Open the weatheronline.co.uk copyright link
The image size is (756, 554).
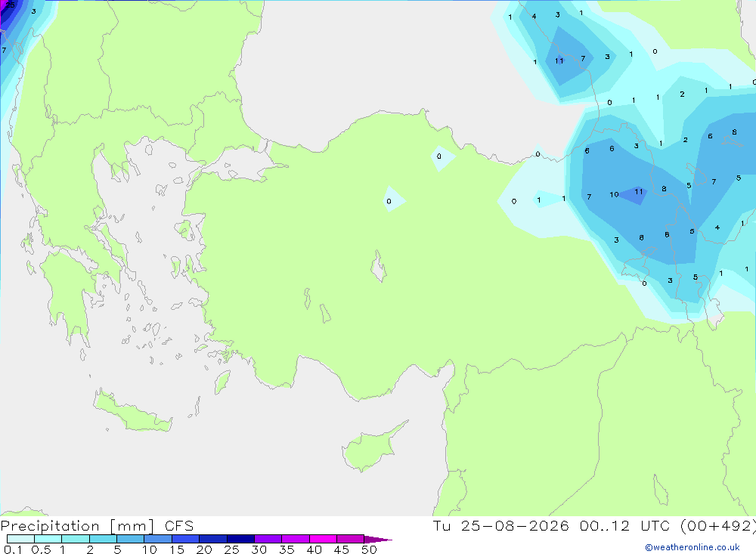click(692, 547)
